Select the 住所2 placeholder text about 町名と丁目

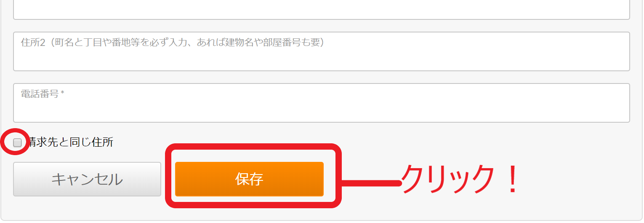[172, 43]
